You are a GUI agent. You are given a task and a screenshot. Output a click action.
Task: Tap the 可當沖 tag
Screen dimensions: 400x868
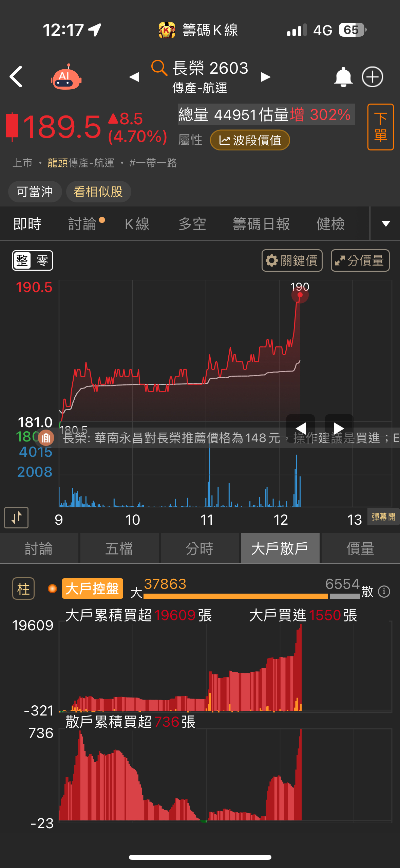[x=35, y=192]
